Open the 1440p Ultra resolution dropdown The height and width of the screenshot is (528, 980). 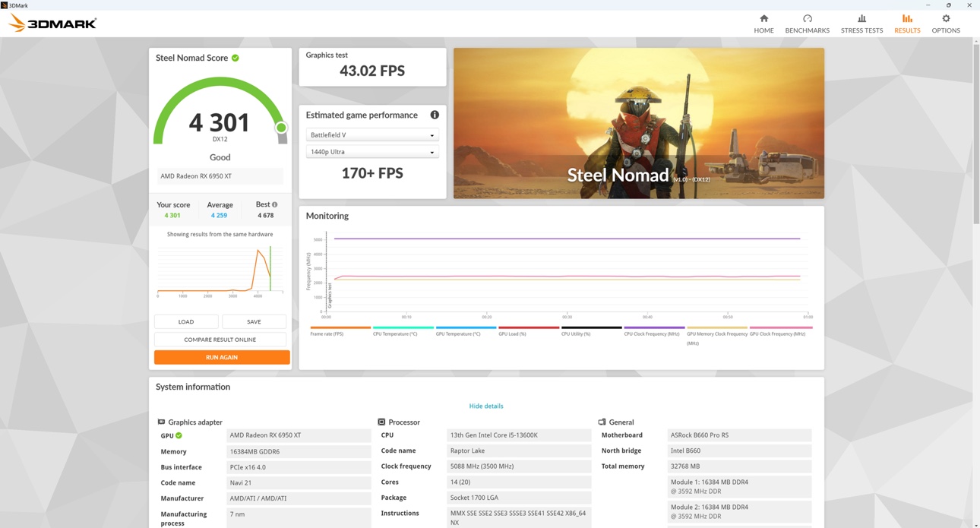[372, 151]
